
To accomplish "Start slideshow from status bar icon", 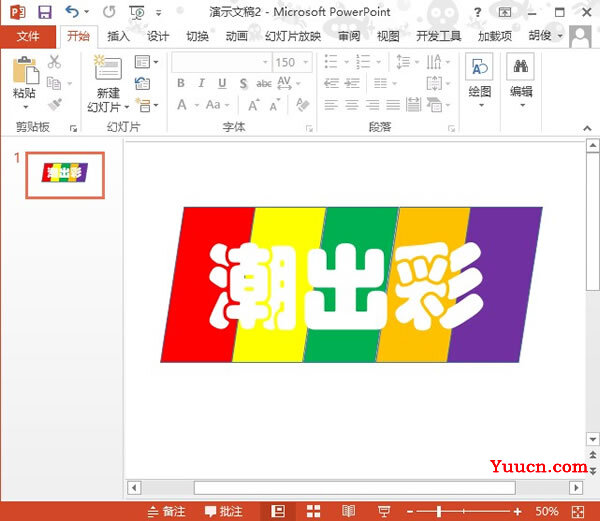I will [383, 511].
